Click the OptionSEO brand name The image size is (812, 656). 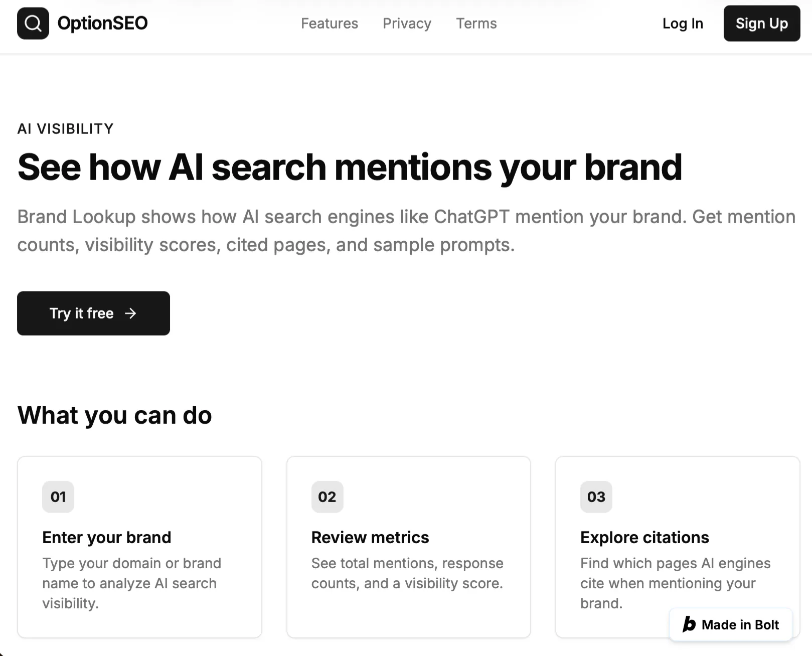click(x=102, y=23)
